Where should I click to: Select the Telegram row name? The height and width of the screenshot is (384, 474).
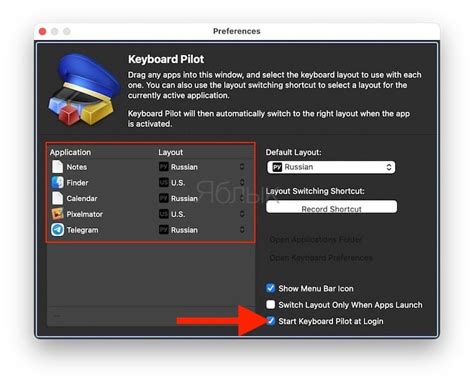(82, 230)
